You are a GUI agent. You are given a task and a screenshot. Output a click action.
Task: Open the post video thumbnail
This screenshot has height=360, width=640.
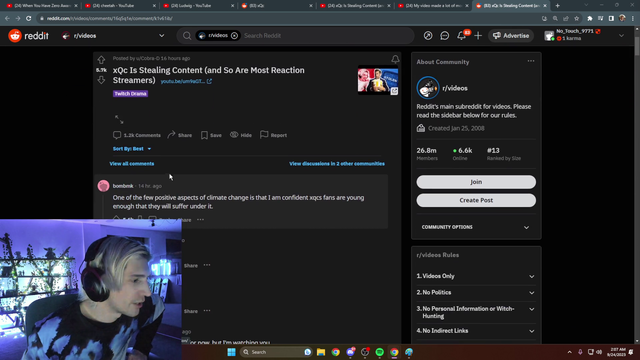[x=378, y=80]
